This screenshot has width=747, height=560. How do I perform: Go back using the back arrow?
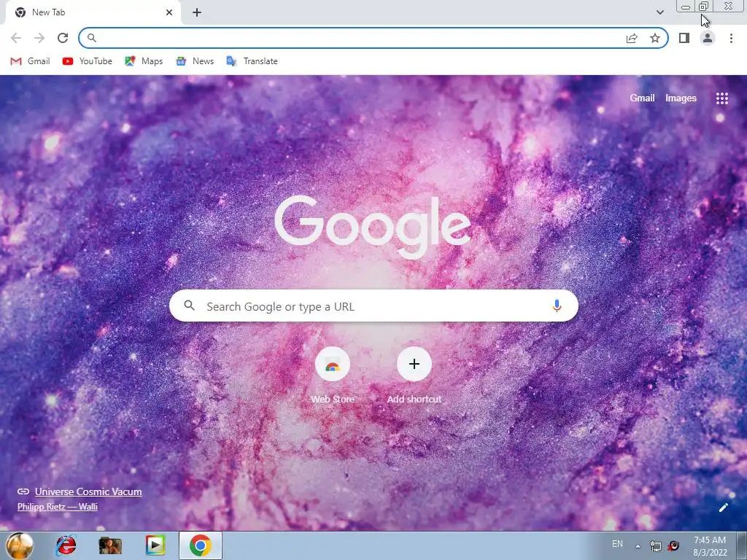(x=16, y=38)
